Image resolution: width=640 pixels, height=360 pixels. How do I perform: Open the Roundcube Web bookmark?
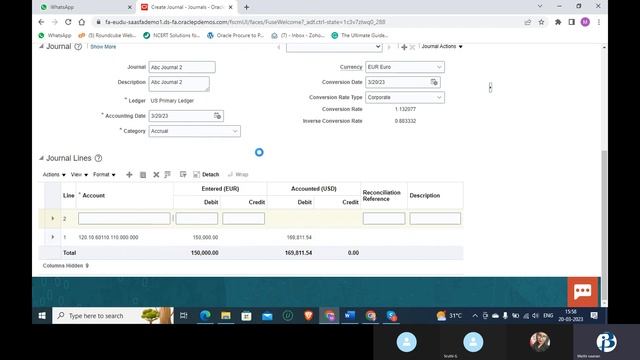click(107, 36)
